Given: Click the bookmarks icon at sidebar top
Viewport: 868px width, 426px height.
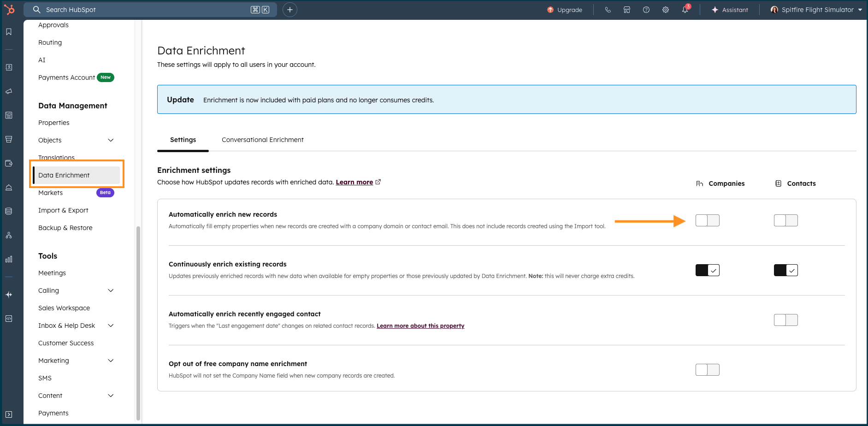Looking at the screenshot, I should (x=8, y=32).
